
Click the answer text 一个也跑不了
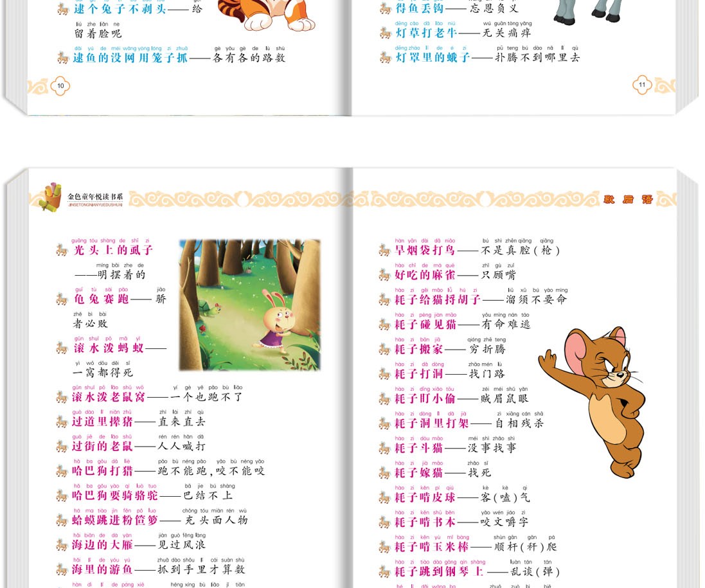tap(207, 397)
